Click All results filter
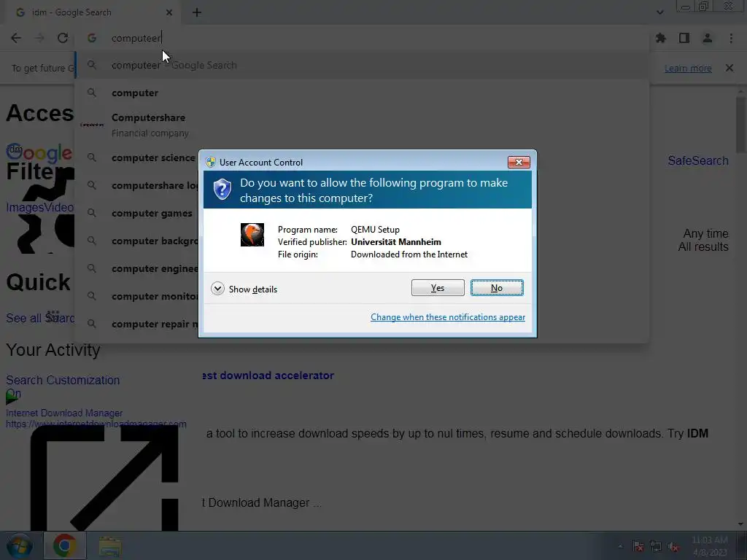Image resolution: width=747 pixels, height=560 pixels. pos(703,246)
